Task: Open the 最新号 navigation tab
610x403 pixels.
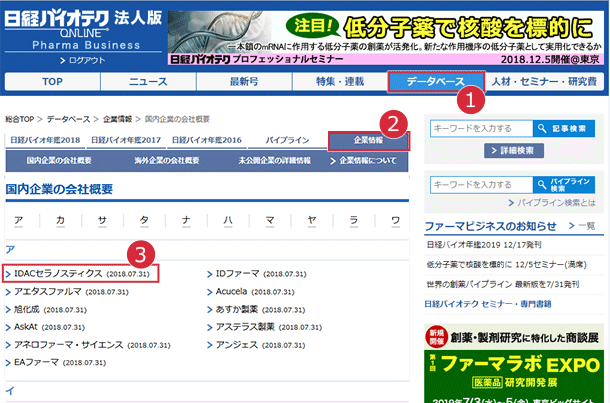Action: (244, 82)
